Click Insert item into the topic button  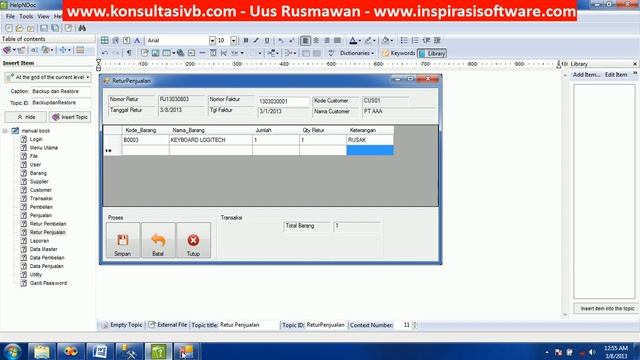tap(607, 309)
